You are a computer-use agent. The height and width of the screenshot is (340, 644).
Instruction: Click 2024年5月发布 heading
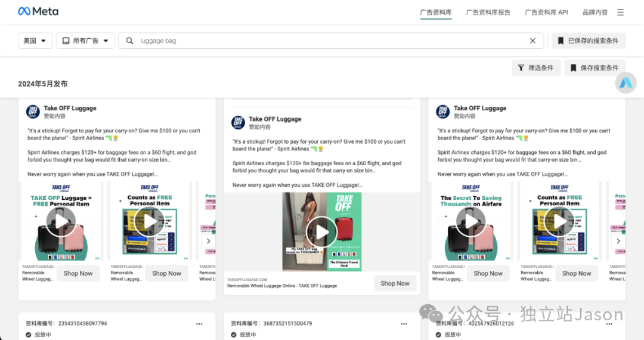point(43,84)
